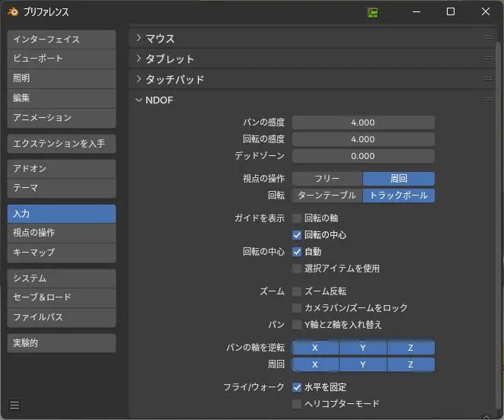Viewport: 504px width, 420px height.
Task: Open the インターフェイス section
Action: [x=62, y=40]
